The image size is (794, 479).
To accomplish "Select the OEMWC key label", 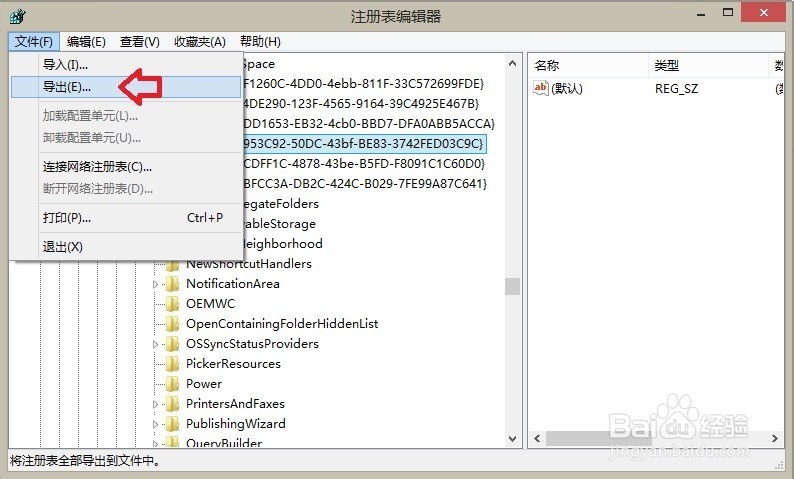I will point(211,304).
